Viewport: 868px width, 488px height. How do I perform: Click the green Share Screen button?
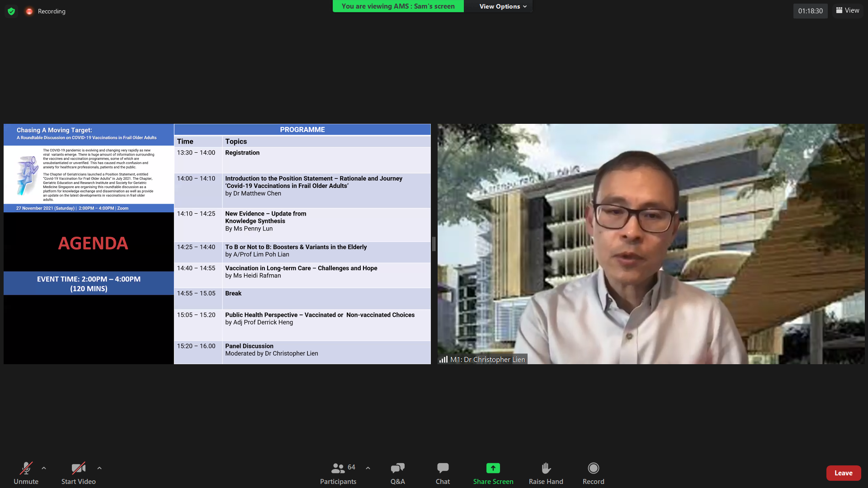(x=493, y=473)
